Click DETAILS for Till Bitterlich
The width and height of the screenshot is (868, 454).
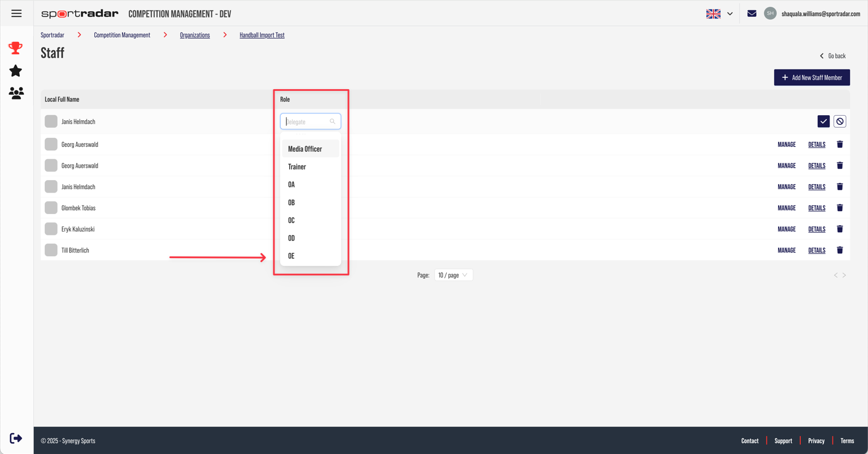point(817,250)
